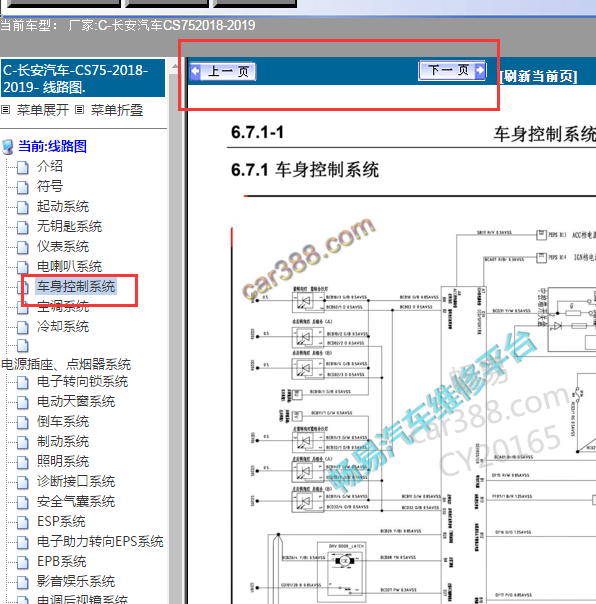Click the page icon beside 仪表系统

pyautogui.click(x=23, y=248)
